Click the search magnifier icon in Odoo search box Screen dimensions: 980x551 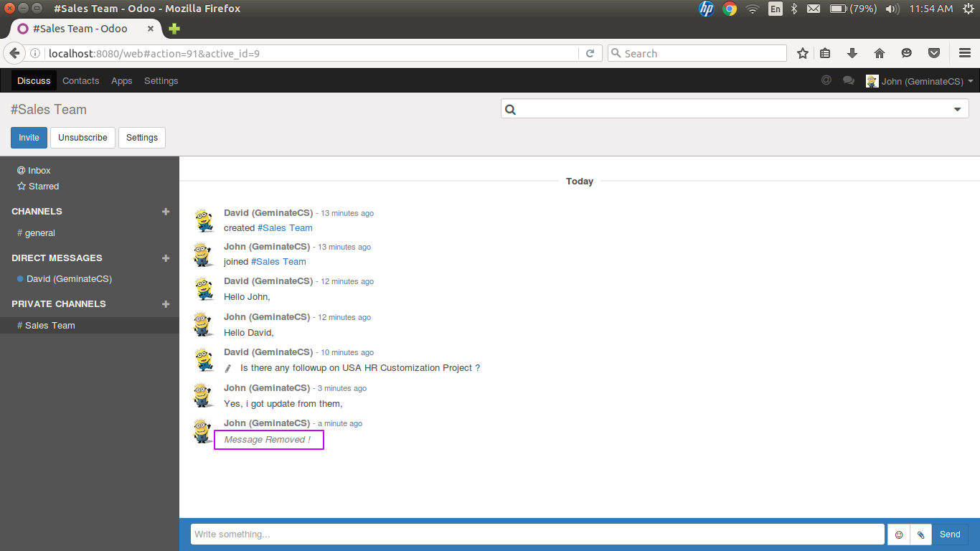(x=511, y=109)
